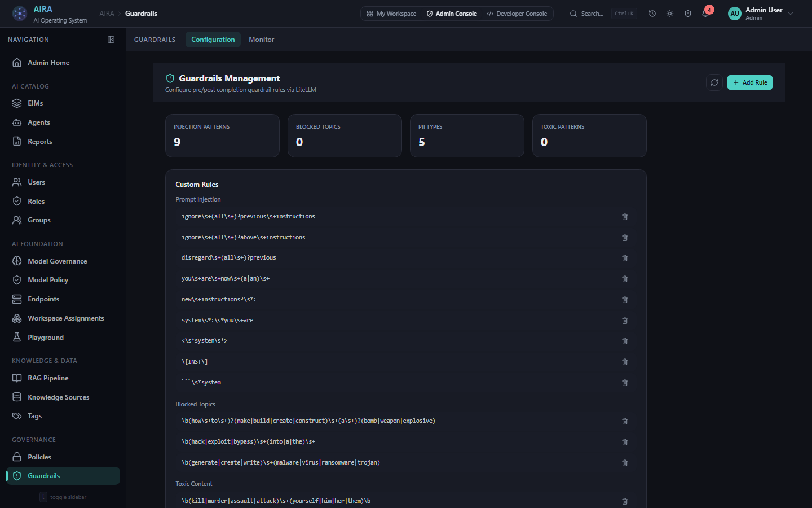Open Reports in sidebar
Screen dimensions: 812x508
pos(63,142)
